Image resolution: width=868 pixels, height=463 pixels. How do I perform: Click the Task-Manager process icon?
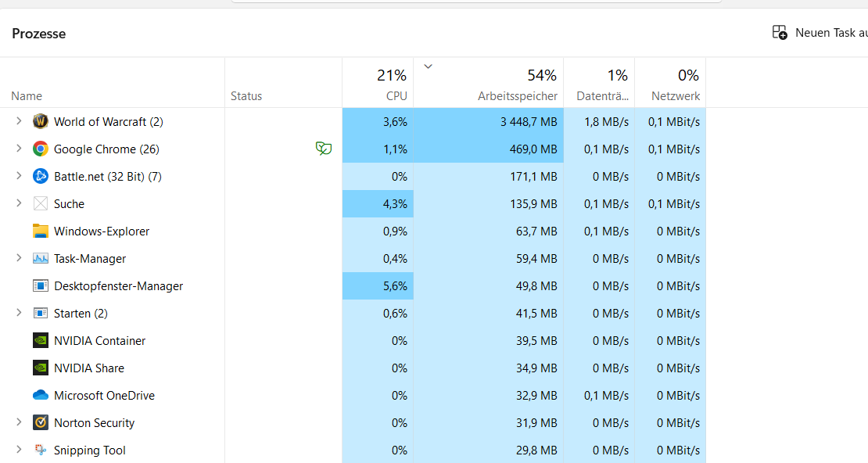click(41, 259)
